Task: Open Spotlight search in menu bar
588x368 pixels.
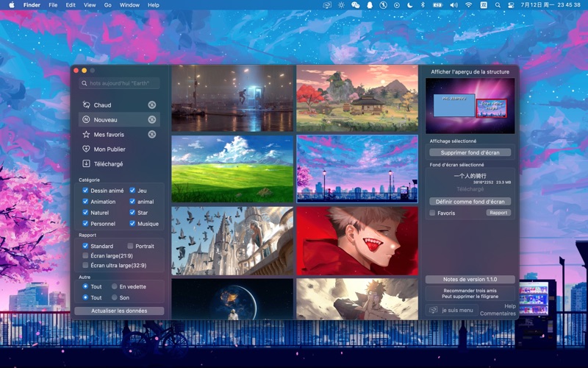Action: click(498, 5)
